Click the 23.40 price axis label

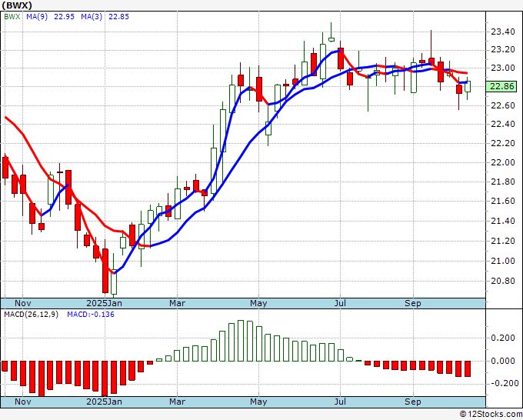coord(502,32)
